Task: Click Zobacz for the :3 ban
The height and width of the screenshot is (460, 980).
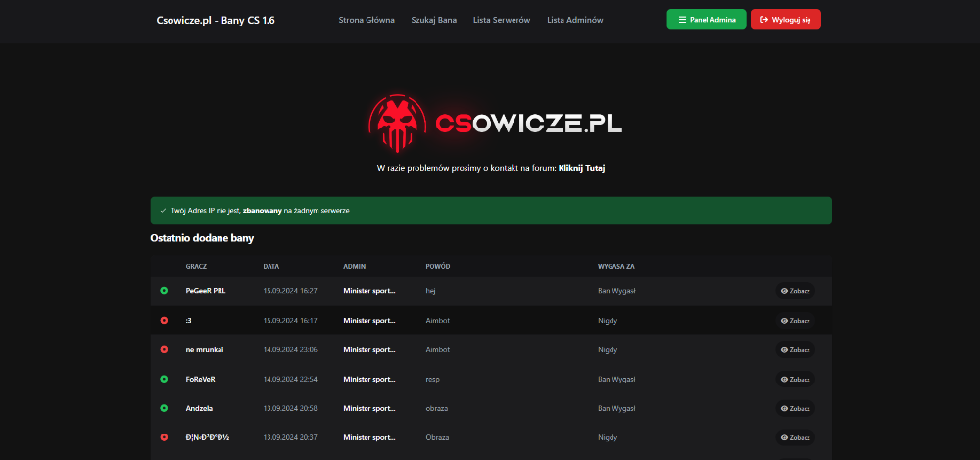Action: tap(795, 321)
